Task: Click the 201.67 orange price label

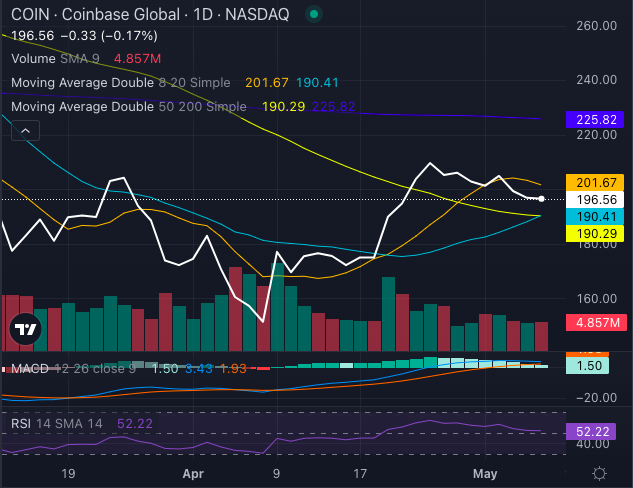Action: pos(595,182)
